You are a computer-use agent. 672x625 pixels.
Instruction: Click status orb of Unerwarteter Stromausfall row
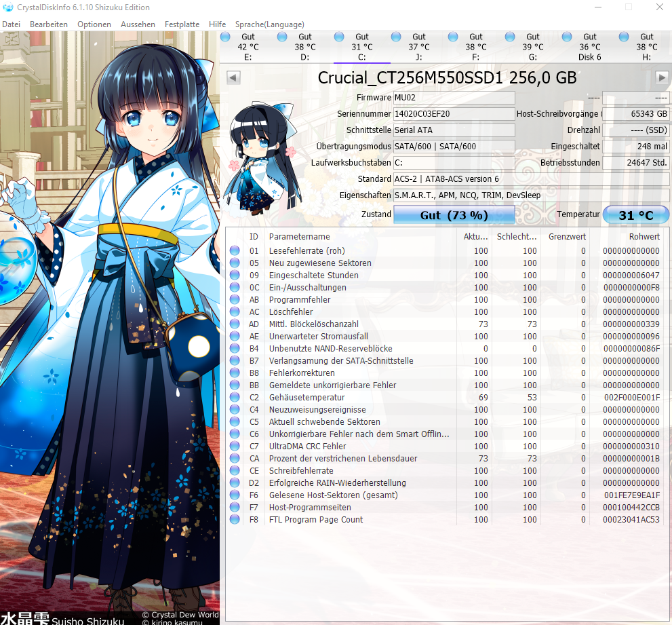tap(235, 336)
